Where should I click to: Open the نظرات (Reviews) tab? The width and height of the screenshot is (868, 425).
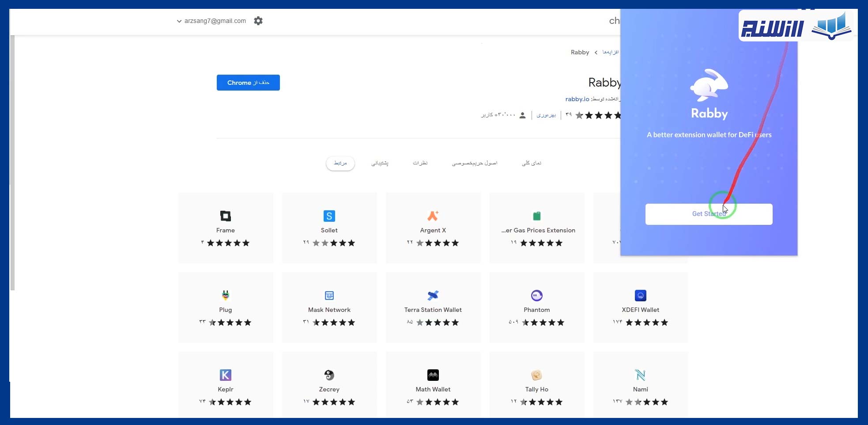420,163
